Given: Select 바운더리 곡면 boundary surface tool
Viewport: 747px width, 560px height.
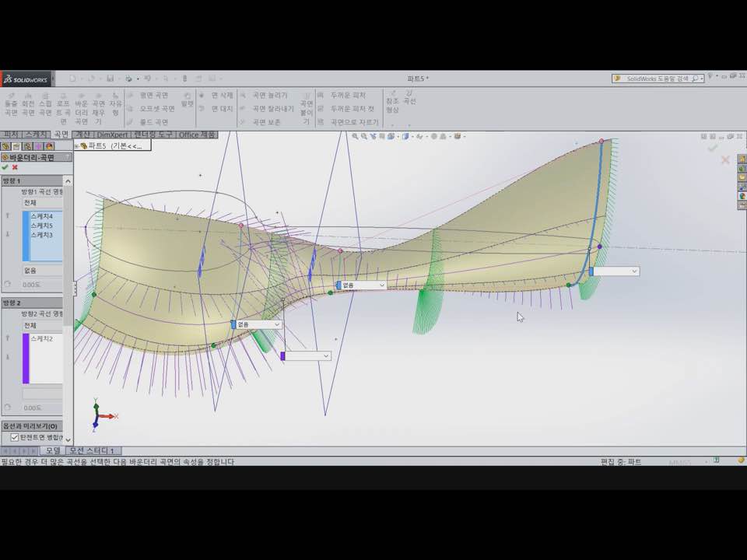Looking at the screenshot, I should 81,109.
